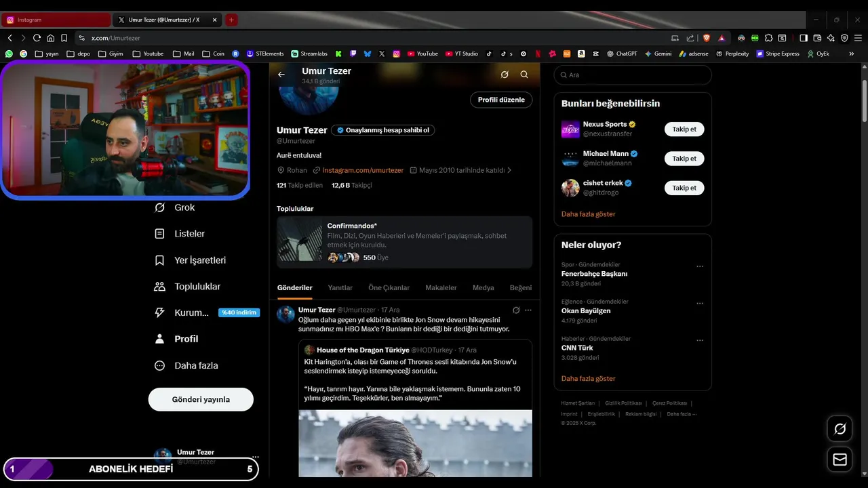This screenshot has width=868, height=488.
Task: Open Brave Rewards triangle icon
Action: point(722,38)
